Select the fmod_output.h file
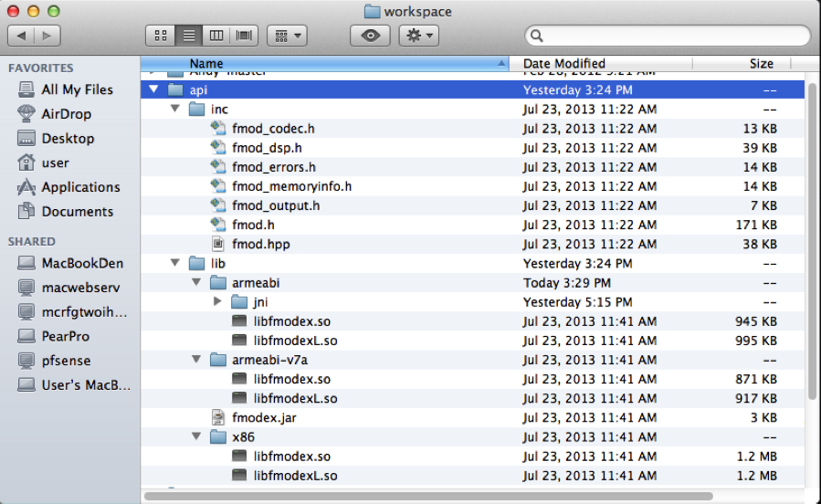 [x=276, y=205]
